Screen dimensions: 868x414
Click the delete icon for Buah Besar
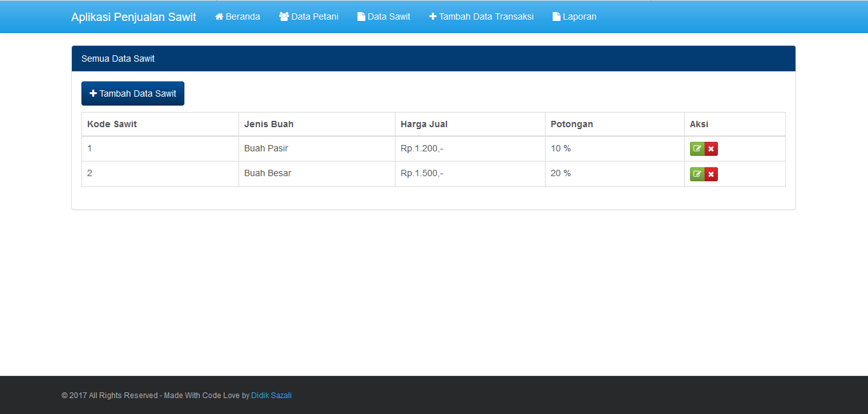711,173
